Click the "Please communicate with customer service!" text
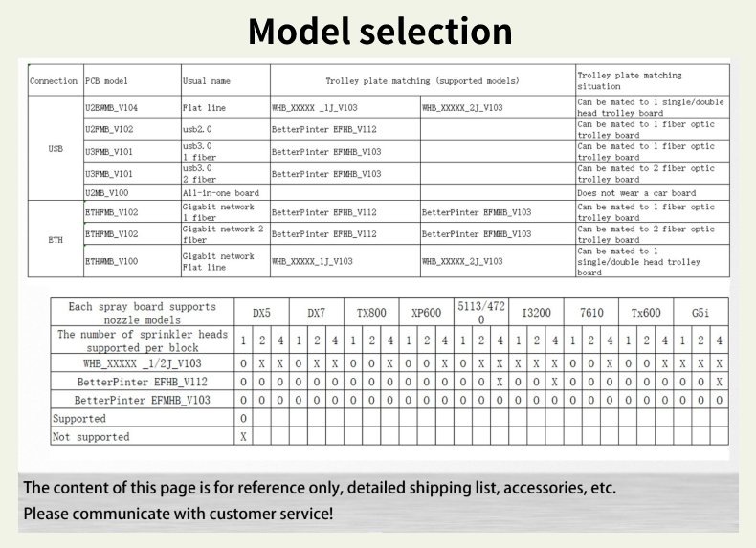 [x=178, y=514]
